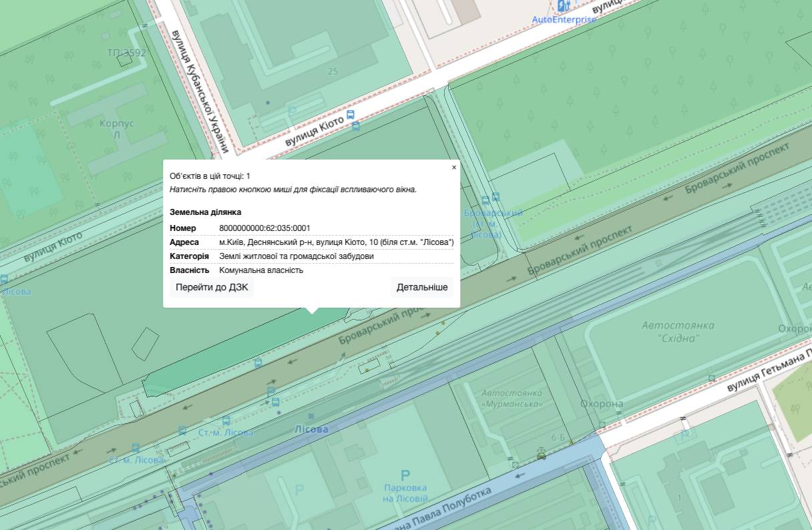The image size is (812, 530).
Task: Click the bus stop icon above "Броварський (ст. м. Лісова)"
Action: [x=495, y=197]
